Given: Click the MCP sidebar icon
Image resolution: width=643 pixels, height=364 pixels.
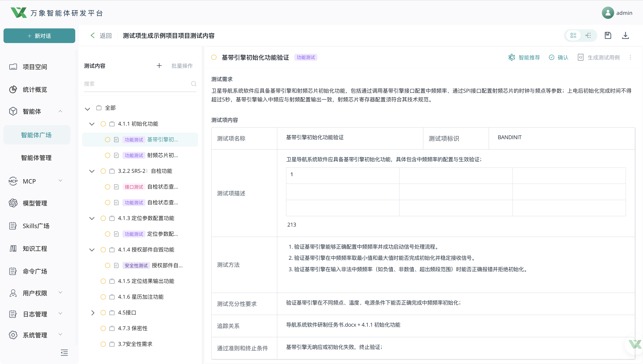Looking at the screenshot, I should tap(13, 181).
